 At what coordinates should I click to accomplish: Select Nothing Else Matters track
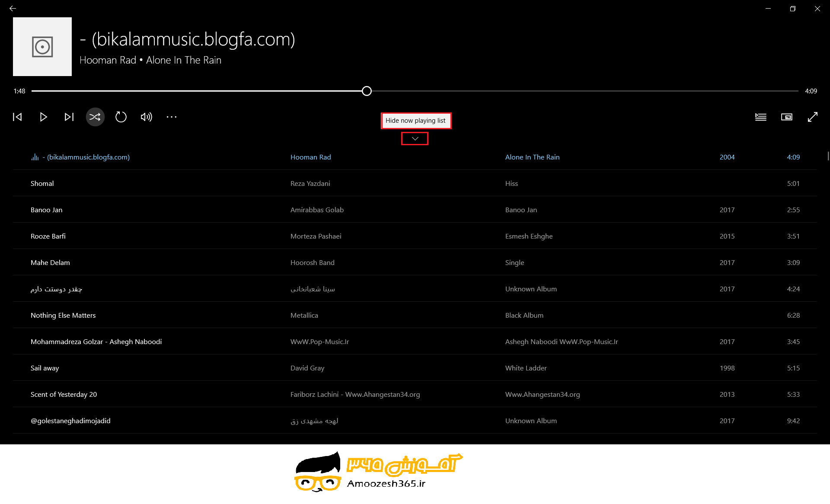(63, 316)
